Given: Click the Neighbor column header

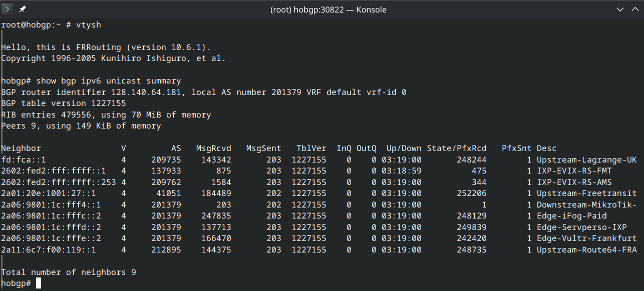Looking at the screenshot, I should coord(21,148).
